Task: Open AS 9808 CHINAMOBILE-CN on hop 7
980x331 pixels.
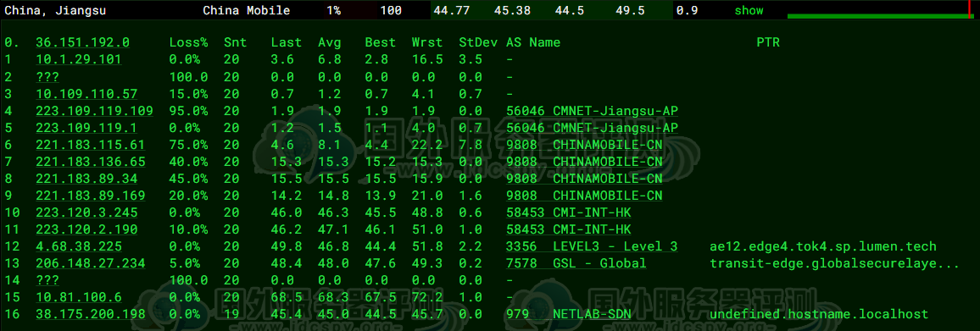Action: (584, 161)
